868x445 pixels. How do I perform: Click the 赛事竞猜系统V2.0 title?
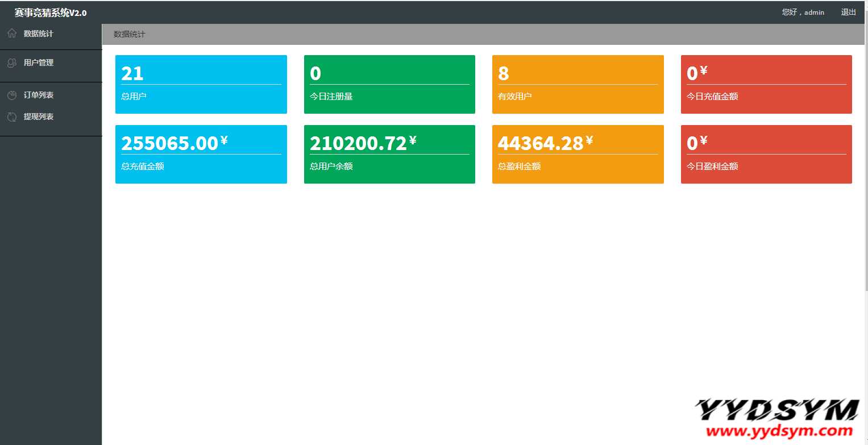tap(51, 13)
